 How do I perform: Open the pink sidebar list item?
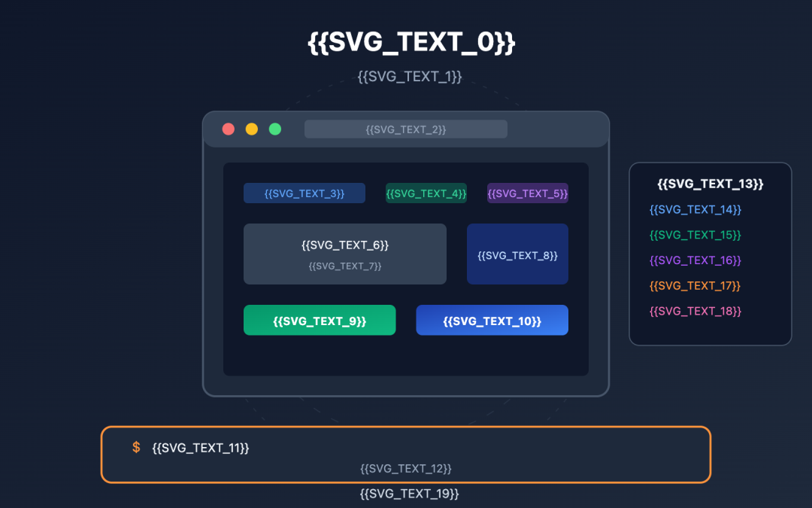tap(694, 310)
